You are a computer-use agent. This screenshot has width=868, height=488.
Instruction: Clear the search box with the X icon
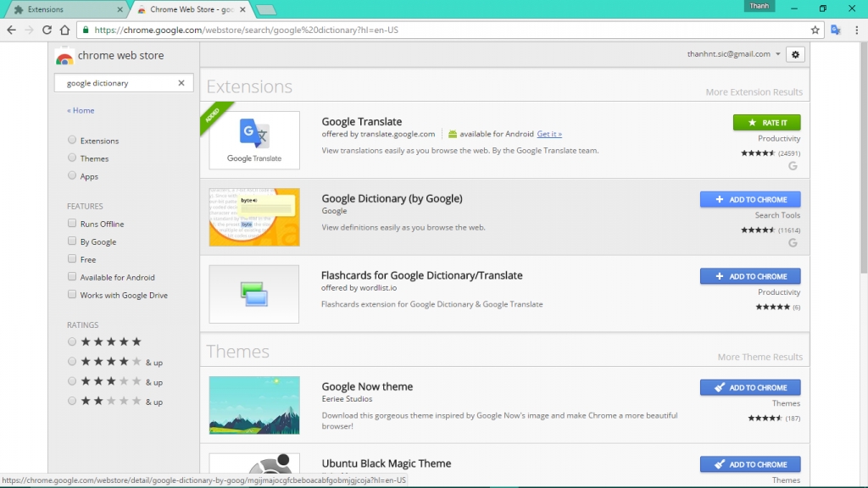click(181, 83)
